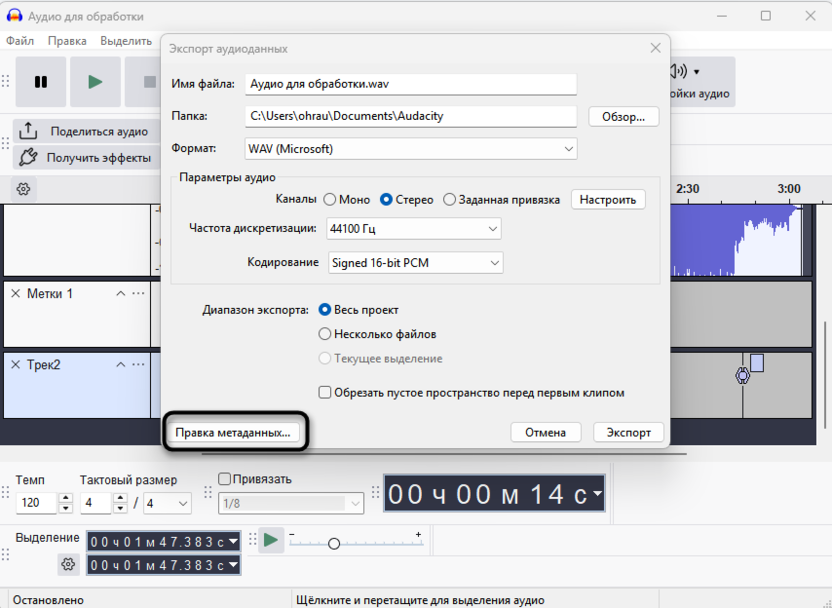The image size is (832, 608).
Task: Click the Pause icon in the transport toolbar
Action: (41, 82)
